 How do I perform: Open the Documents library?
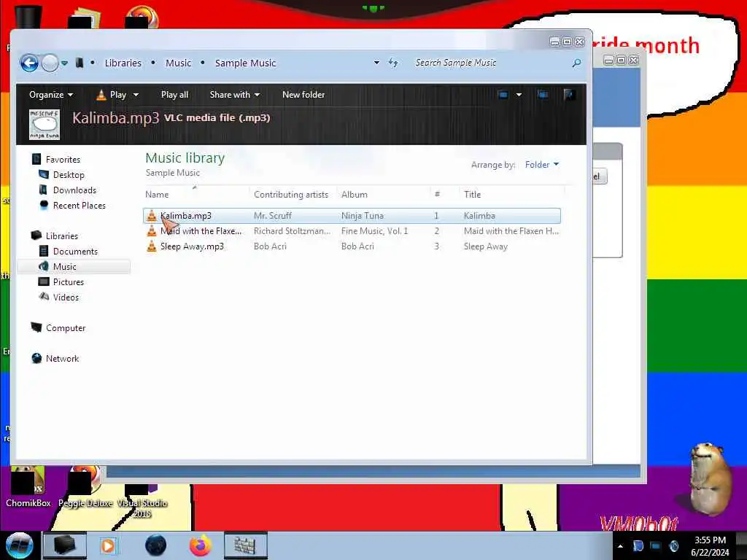75,251
